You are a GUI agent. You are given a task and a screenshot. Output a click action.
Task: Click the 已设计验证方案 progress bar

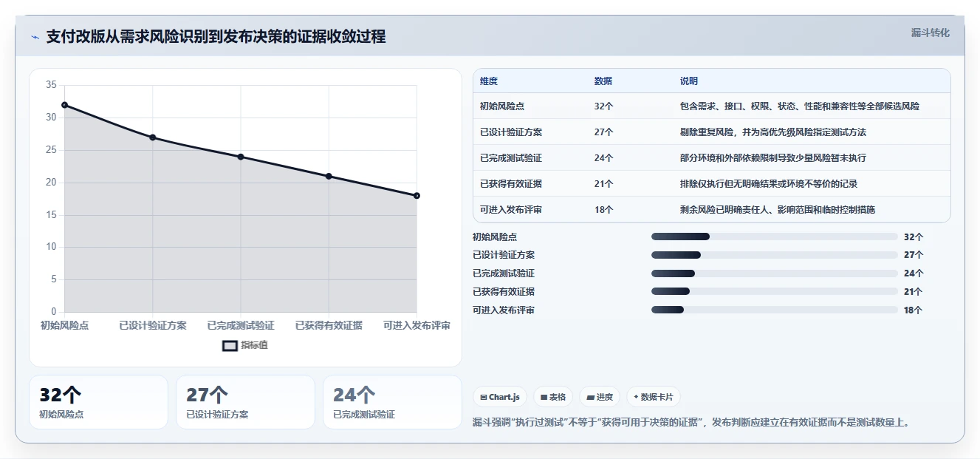click(775, 255)
